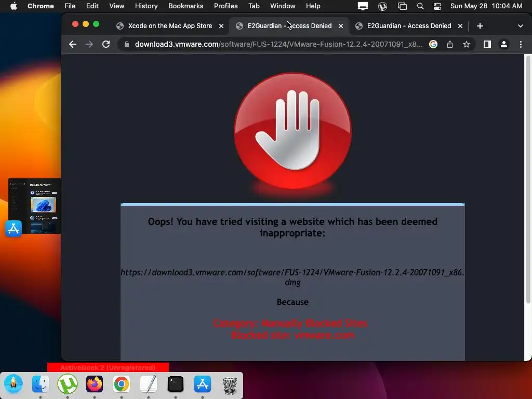
Task: Switch to Xcode on the Mac App Store tab
Action: pyautogui.click(x=170, y=26)
